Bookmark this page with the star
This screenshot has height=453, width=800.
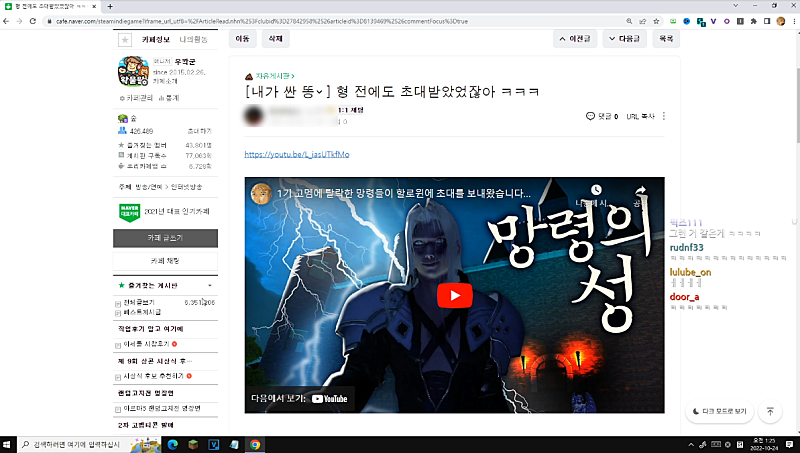tap(656, 21)
